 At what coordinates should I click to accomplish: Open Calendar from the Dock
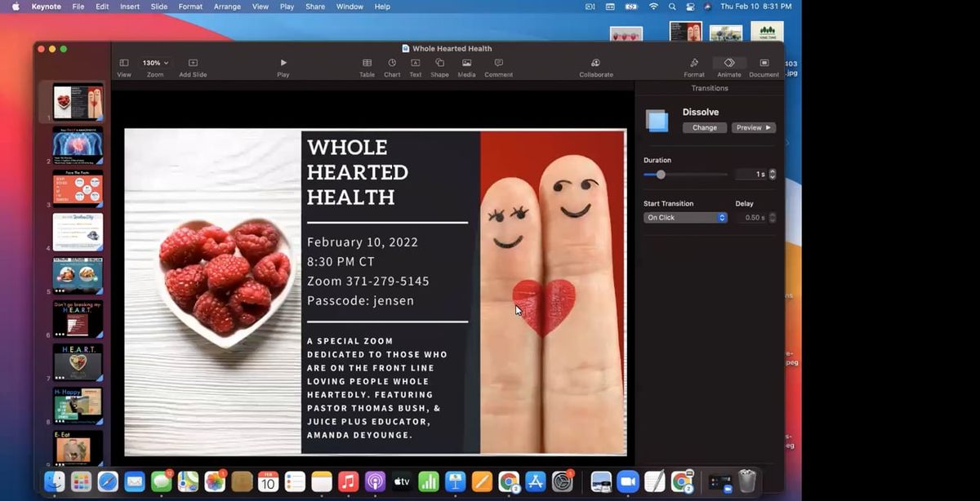click(268, 481)
